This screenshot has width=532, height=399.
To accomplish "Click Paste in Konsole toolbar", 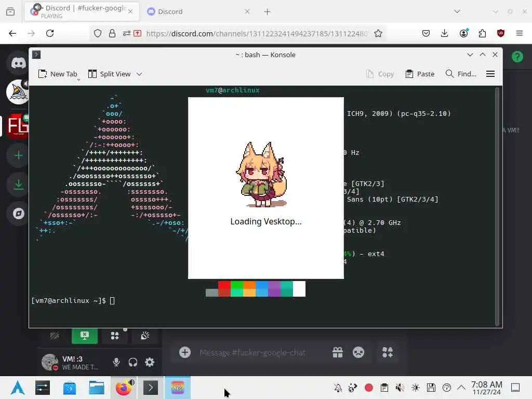I will tap(420, 74).
